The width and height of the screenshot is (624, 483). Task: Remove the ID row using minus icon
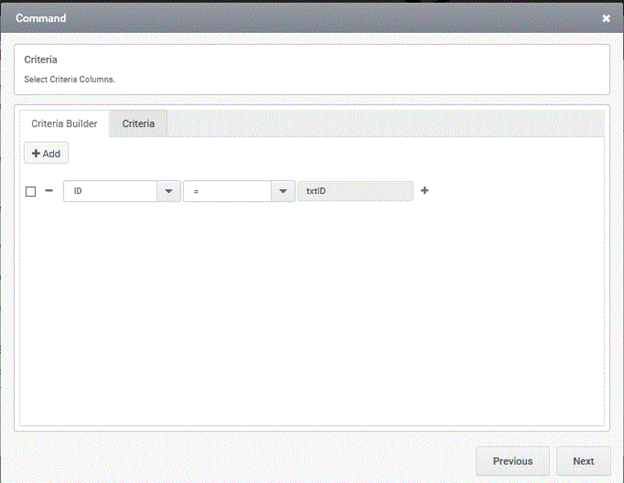[49, 190]
